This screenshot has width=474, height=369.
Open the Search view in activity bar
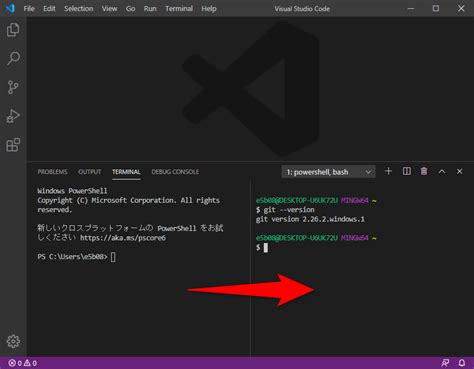pyautogui.click(x=13, y=58)
